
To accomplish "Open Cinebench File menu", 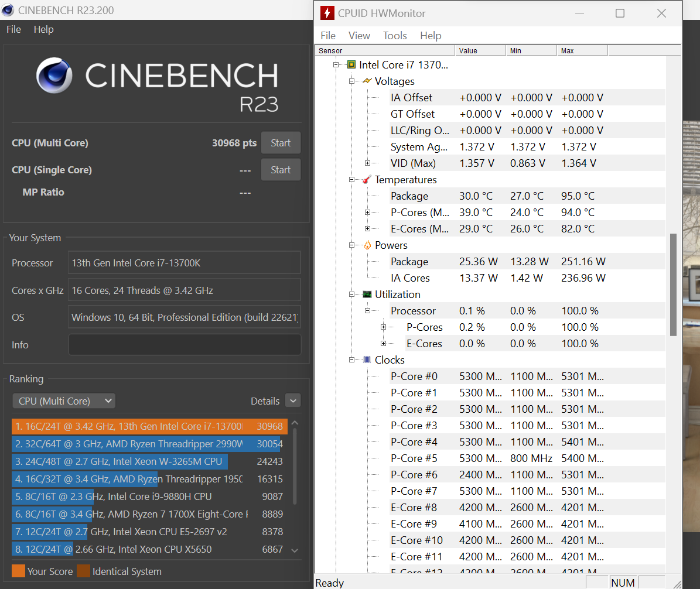I will pos(14,29).
